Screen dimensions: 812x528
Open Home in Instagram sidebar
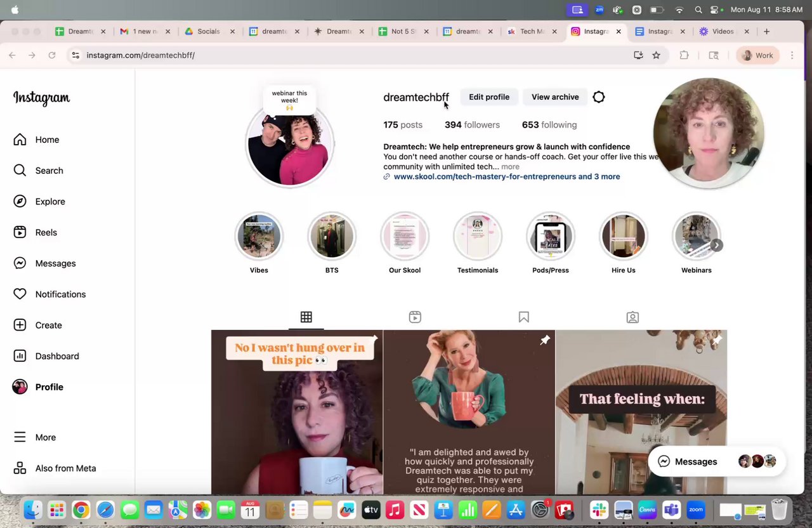tap(36, 140)
